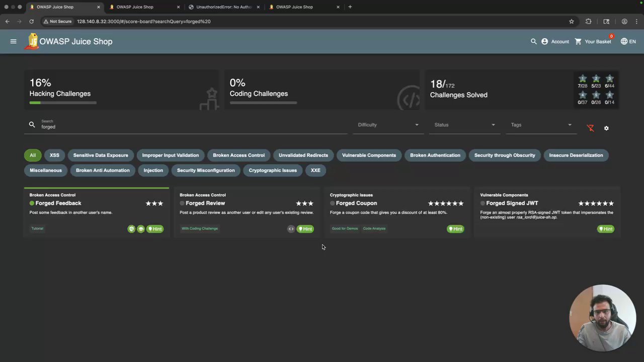Toggle the Broken Authentication category

pyautogui.click(x=435, y=155)
